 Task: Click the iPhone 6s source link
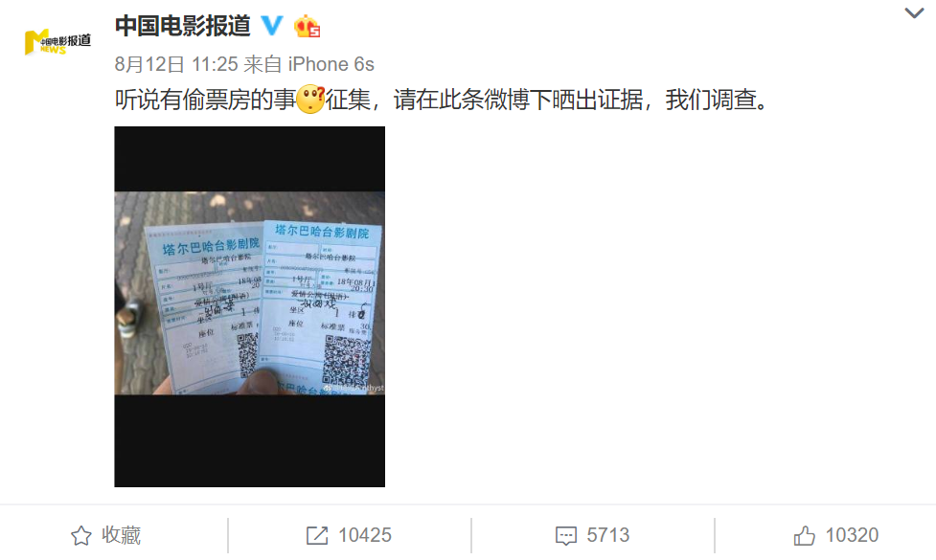(x=331, y=64)
